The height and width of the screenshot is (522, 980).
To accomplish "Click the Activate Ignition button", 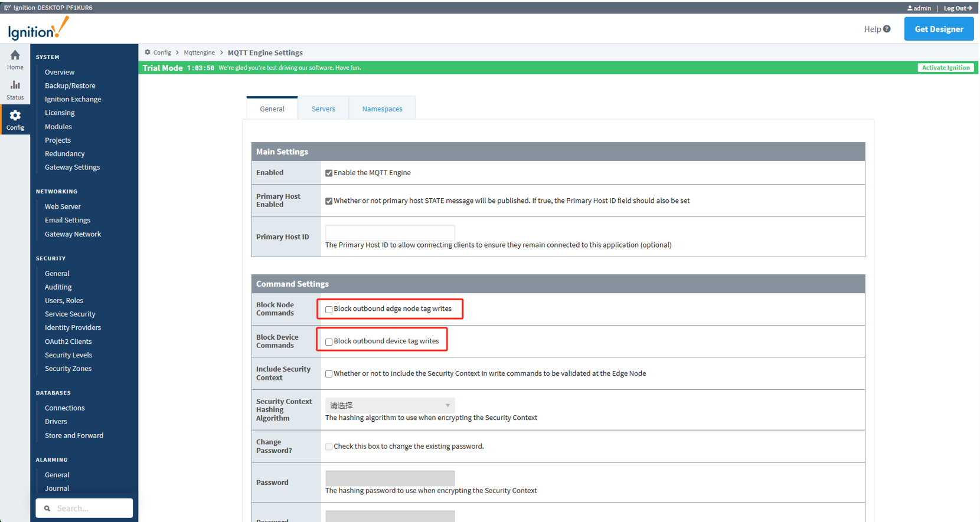I will [946, 68].
